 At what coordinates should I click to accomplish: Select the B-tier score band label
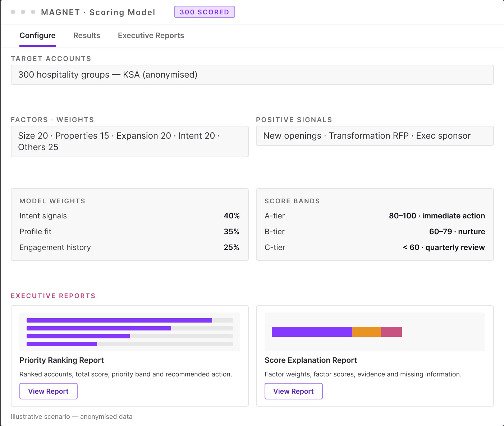(x=275, y=232)
